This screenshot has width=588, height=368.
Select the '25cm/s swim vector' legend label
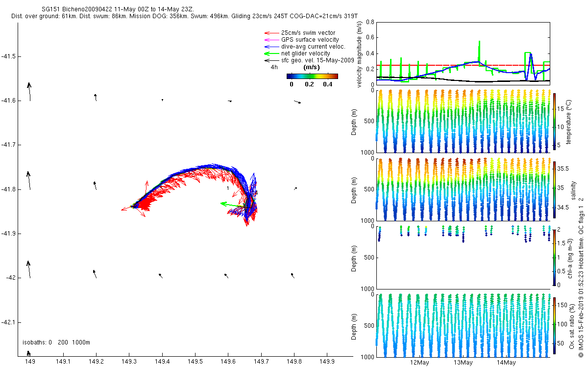coord(308,33)
